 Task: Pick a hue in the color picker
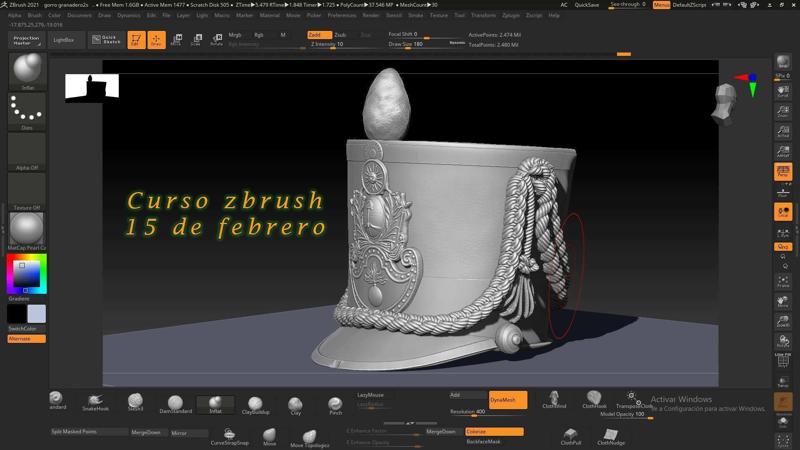click(27, 274)
